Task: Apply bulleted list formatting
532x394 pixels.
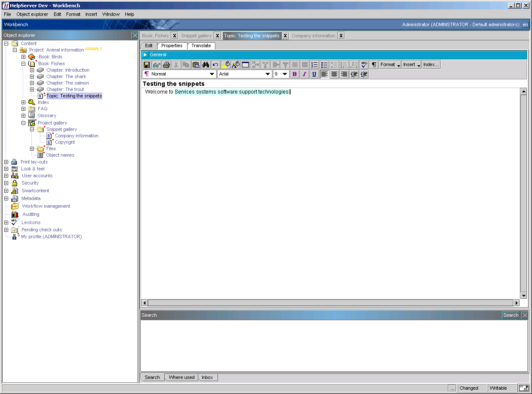Action: (x=324, y=65)
